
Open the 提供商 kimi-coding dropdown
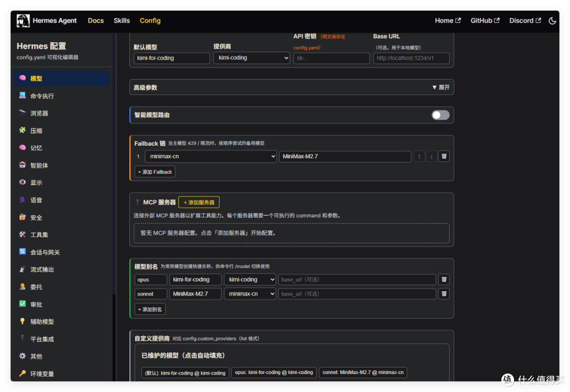point(252,58)
